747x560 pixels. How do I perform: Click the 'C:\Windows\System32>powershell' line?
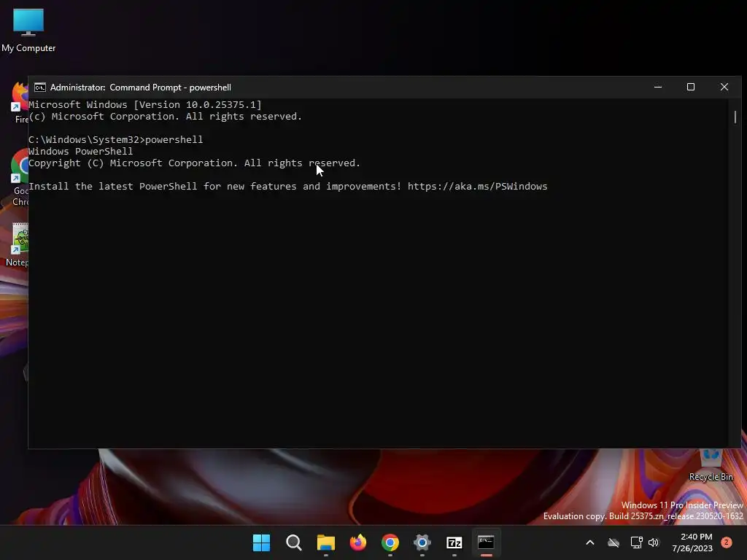click(x=116, y=139)
